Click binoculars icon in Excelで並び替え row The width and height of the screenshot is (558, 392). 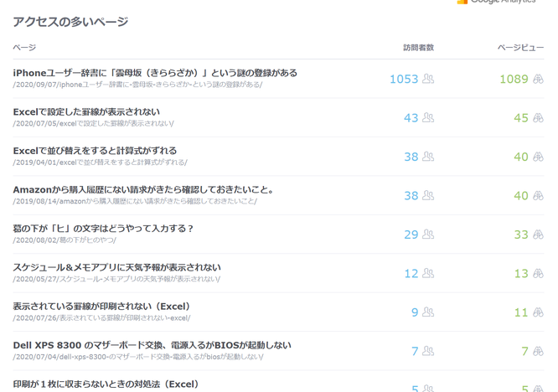pos(538,157)
